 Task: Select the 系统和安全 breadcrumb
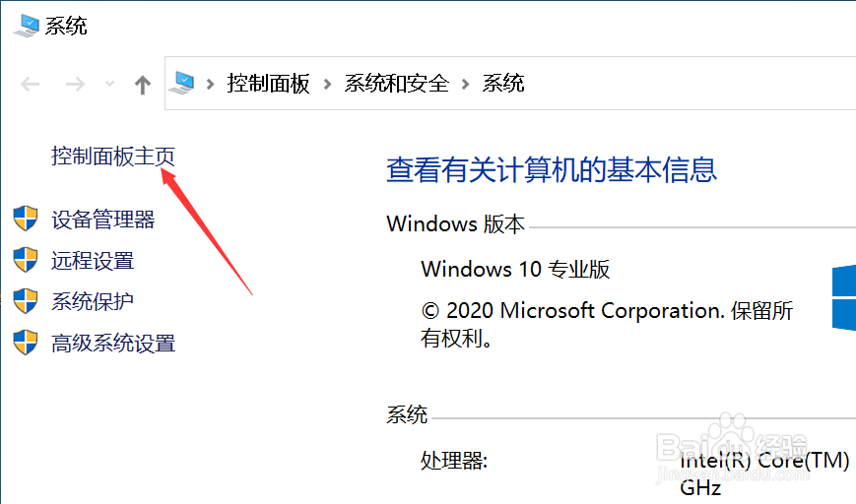click(x=396, y=84)
